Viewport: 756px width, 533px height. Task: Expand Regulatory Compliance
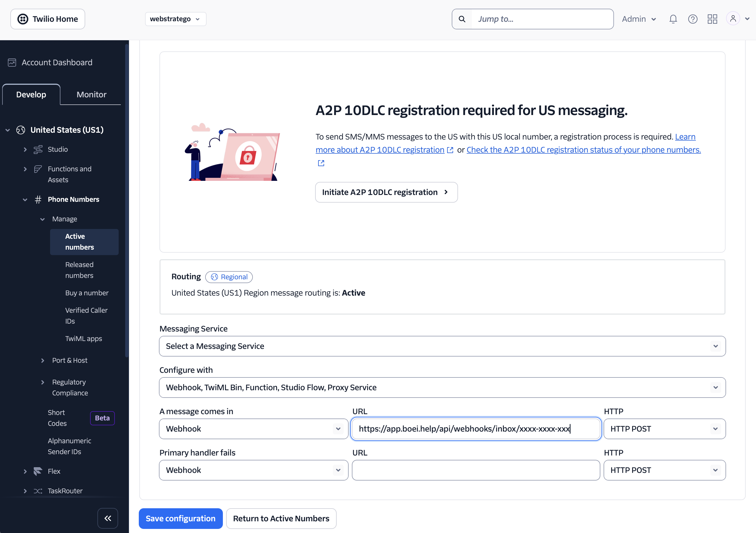click(42, 382)
